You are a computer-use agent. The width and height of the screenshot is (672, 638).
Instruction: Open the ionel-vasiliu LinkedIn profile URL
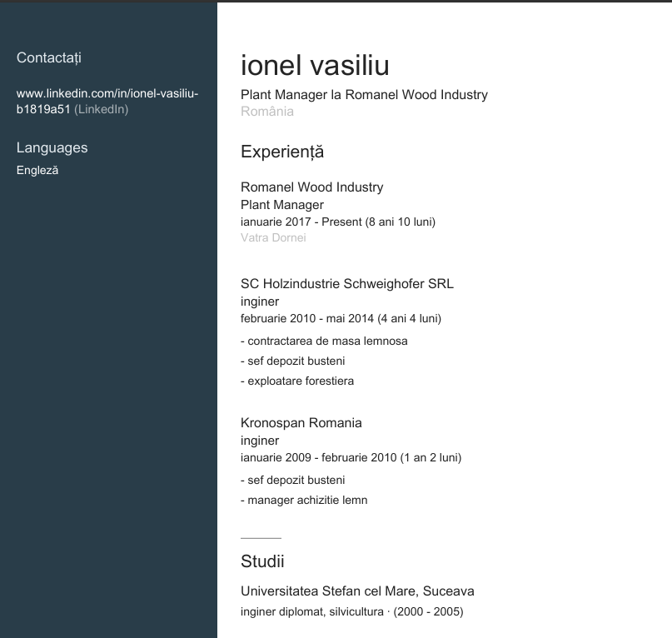[107, 93]
